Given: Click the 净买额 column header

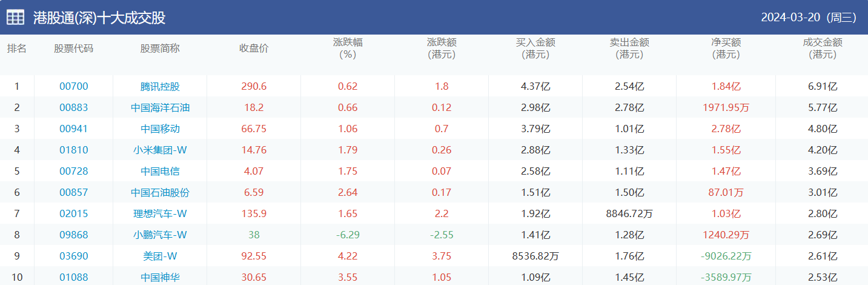Looking at the screenshot, I should coord(726,49).
